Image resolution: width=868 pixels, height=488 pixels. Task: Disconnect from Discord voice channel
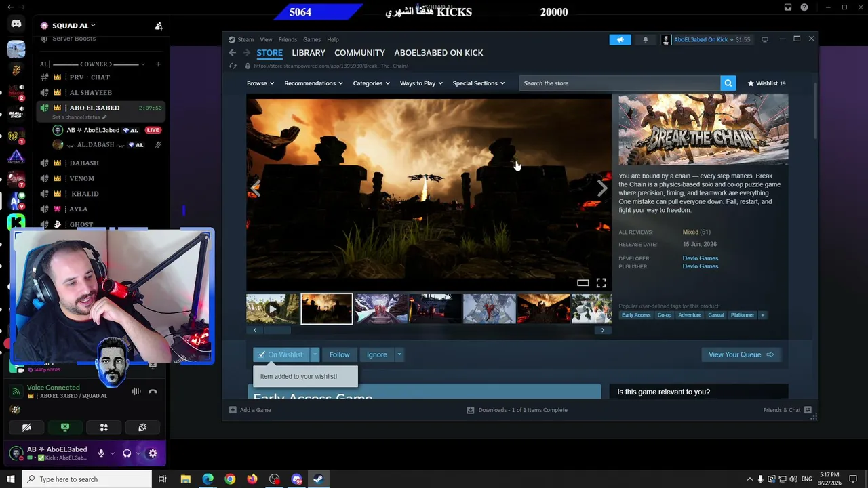[153, 391]
